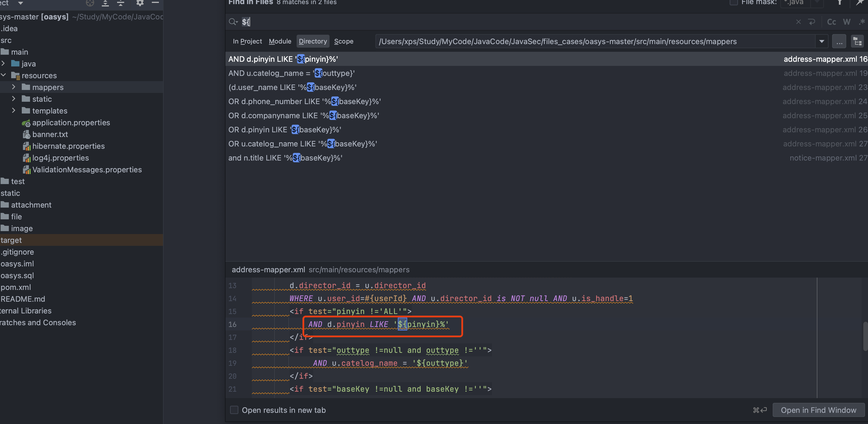Enable the File mask checkbox

(x=733, y=3)
